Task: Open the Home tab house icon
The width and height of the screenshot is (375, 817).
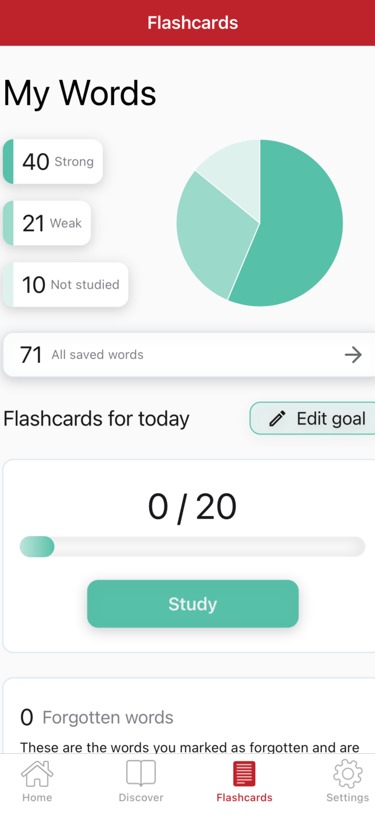Action: click(x=37, y=774)
